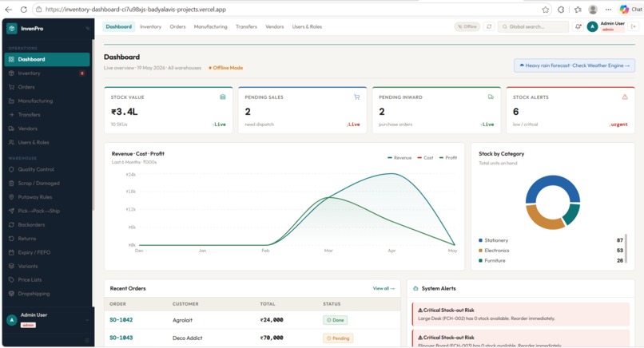The height and width of the screenshot is (348, 644).
Task: Switch to the Manufacturing top tab
Action: 210,26
